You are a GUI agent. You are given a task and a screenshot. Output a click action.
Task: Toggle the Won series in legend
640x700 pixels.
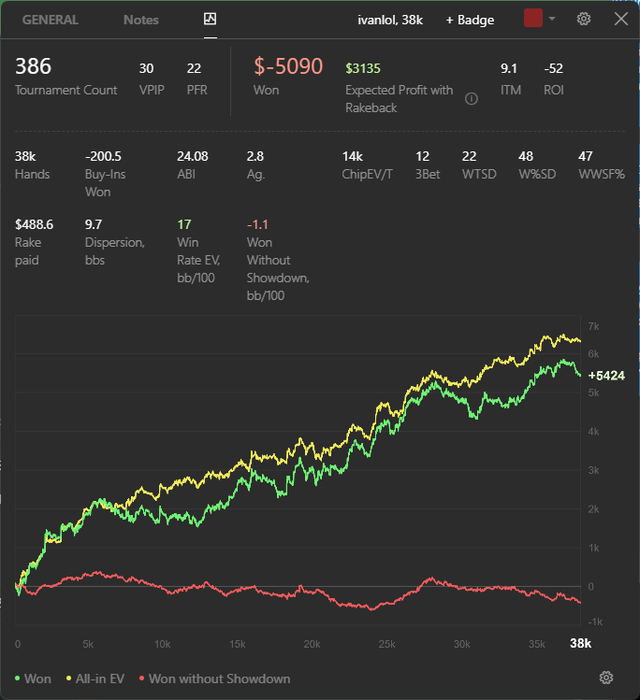click(33, 679)
